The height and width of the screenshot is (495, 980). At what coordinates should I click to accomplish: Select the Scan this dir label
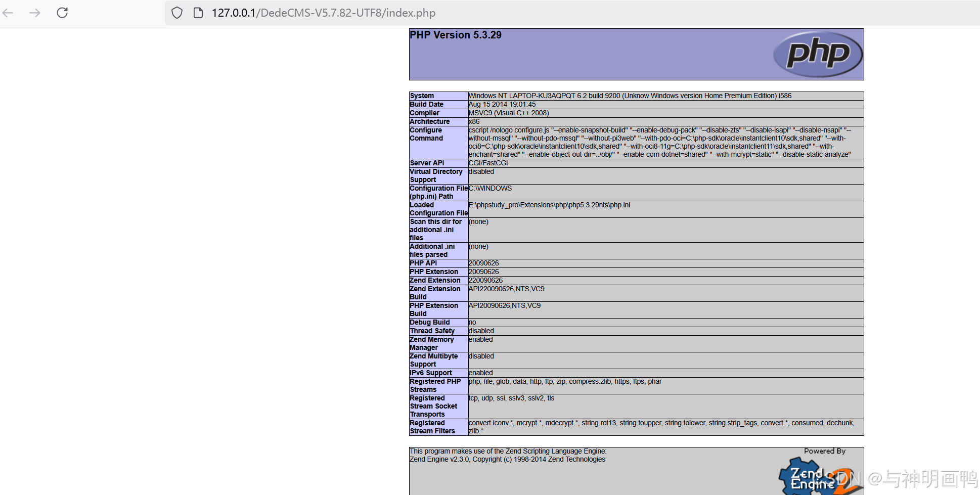tap(435, 230)
